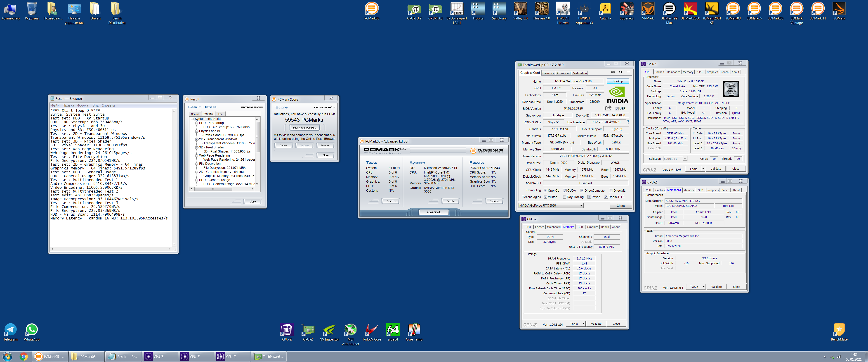Toggle Vulkan checkbox in GPU-Z

pyautogui.click(x=545, y=197)
